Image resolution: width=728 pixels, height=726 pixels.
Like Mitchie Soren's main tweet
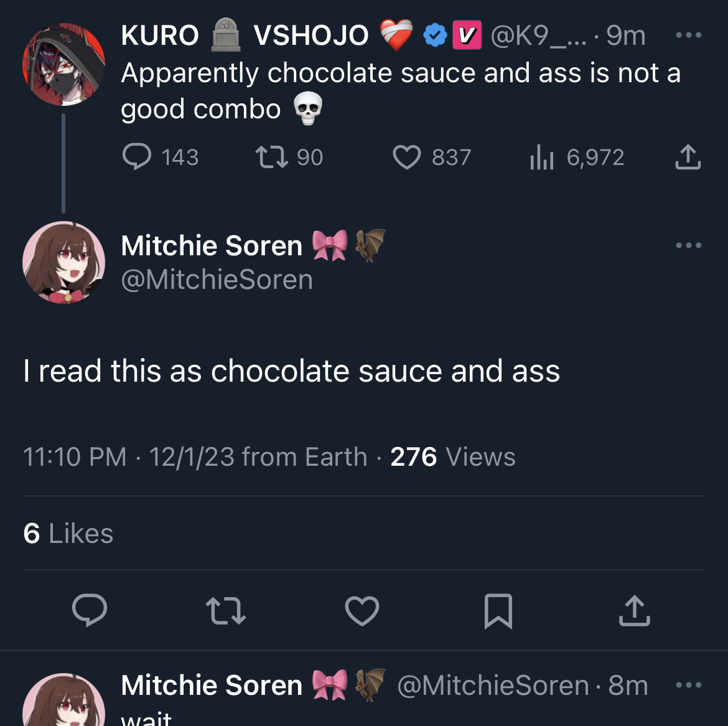point(362,610)
